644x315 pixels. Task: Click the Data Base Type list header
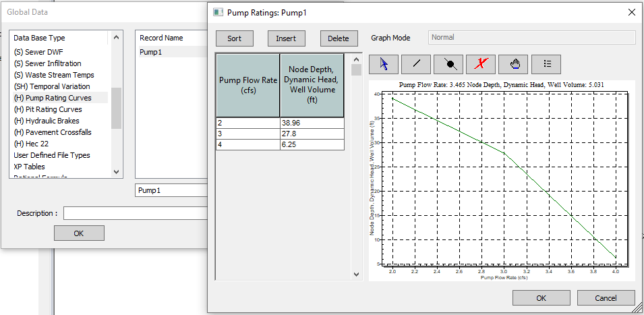[x=59, y=38]
